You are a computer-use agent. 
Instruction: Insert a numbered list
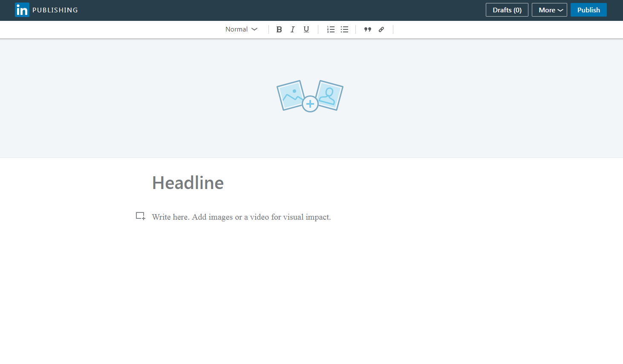331,29
